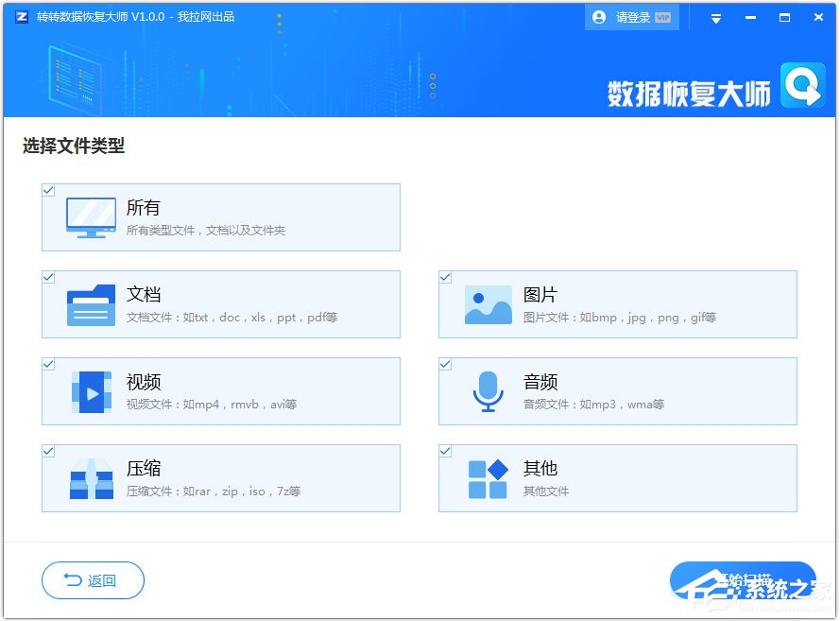
Task: Click the zipper archive icon for Compressed
Action: (91, 478)
